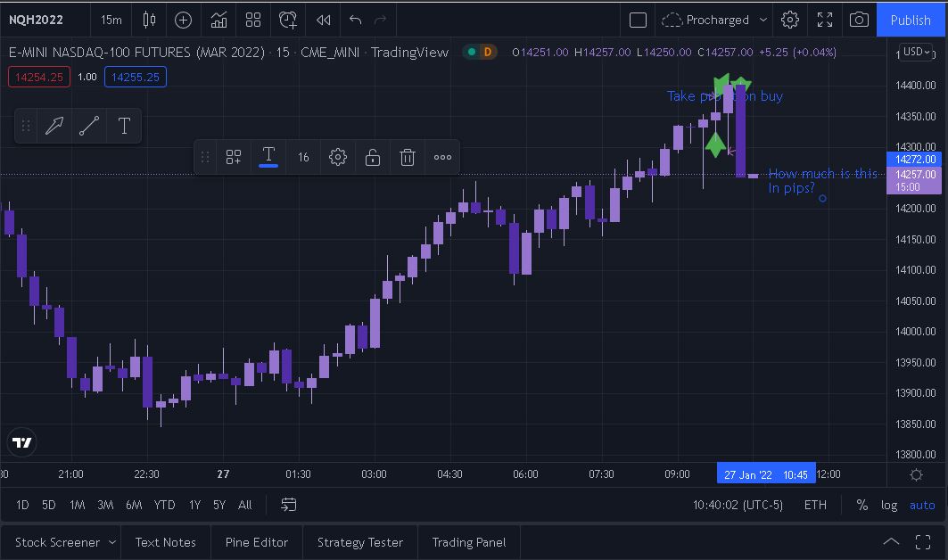Select the YTD time range

164,505
